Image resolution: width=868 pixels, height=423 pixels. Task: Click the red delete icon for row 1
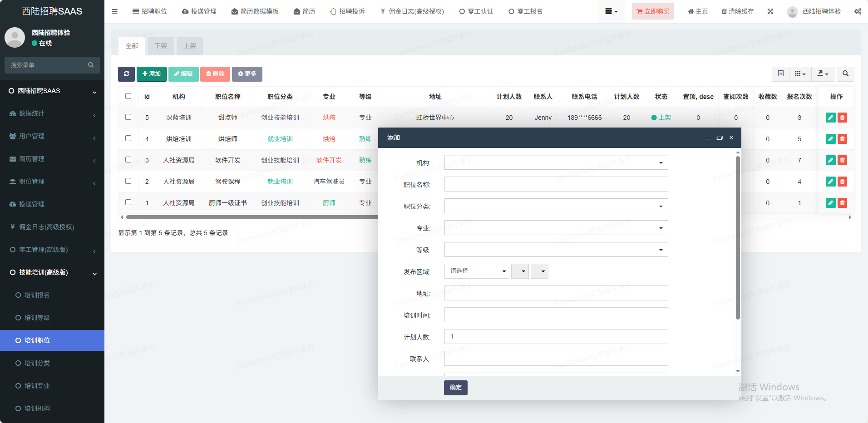(842, 203)
